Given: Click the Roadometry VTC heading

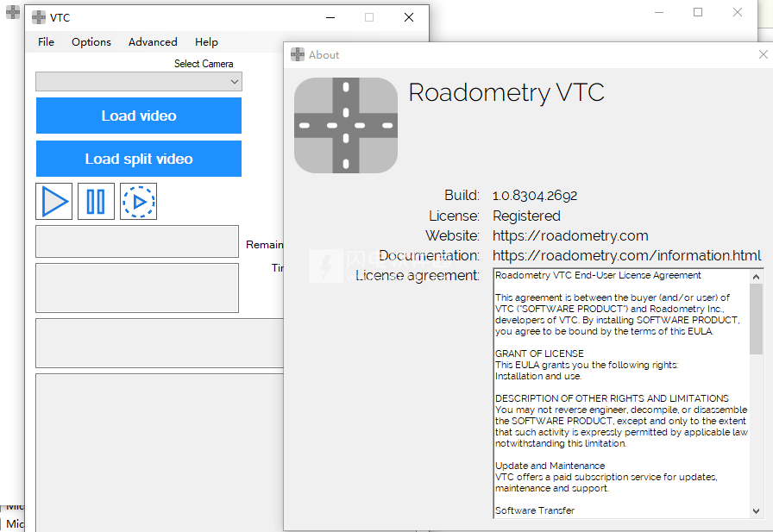Looking at the screenshot, I should pyautogui.click(x=506, y=92).
